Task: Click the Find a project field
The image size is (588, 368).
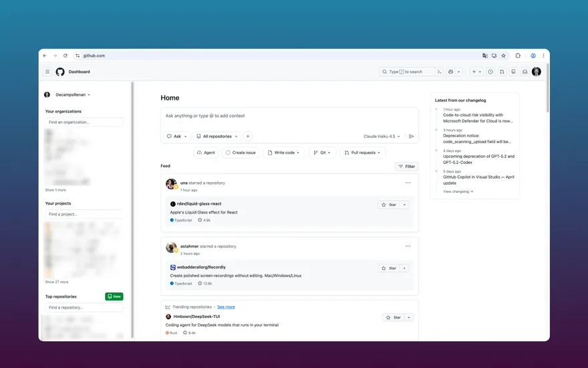Action: [84, 214]
